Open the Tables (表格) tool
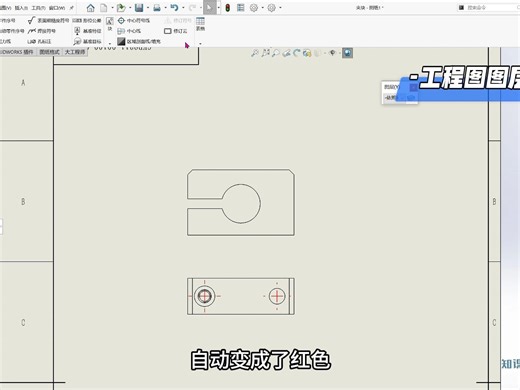This screenshot has width=520, height=390. 200,24
